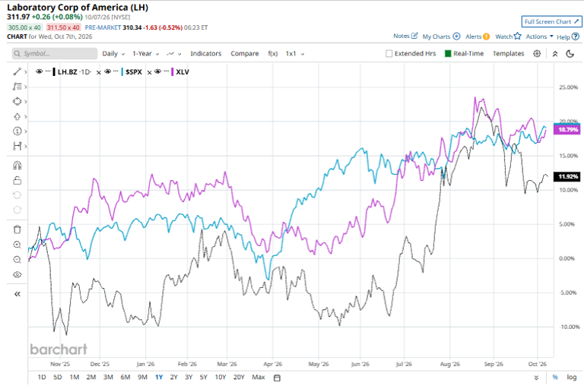Screen dimensions: 584x392
Task: Select the 2Y time range
Action: pyautogui.click(x=173, y=377)
